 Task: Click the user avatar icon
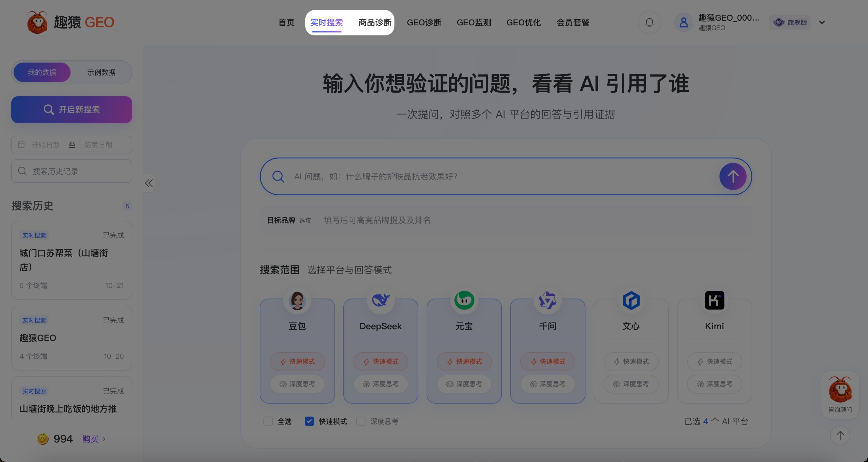coord(684,22)
